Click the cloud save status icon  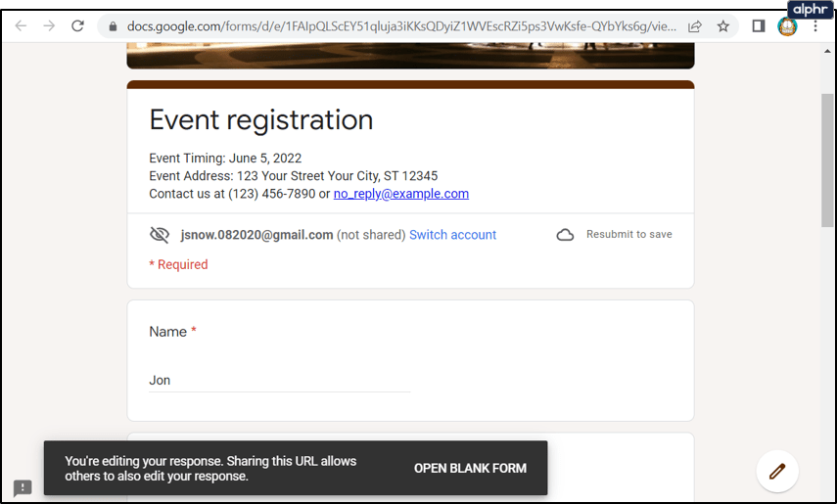click(565, 235)
